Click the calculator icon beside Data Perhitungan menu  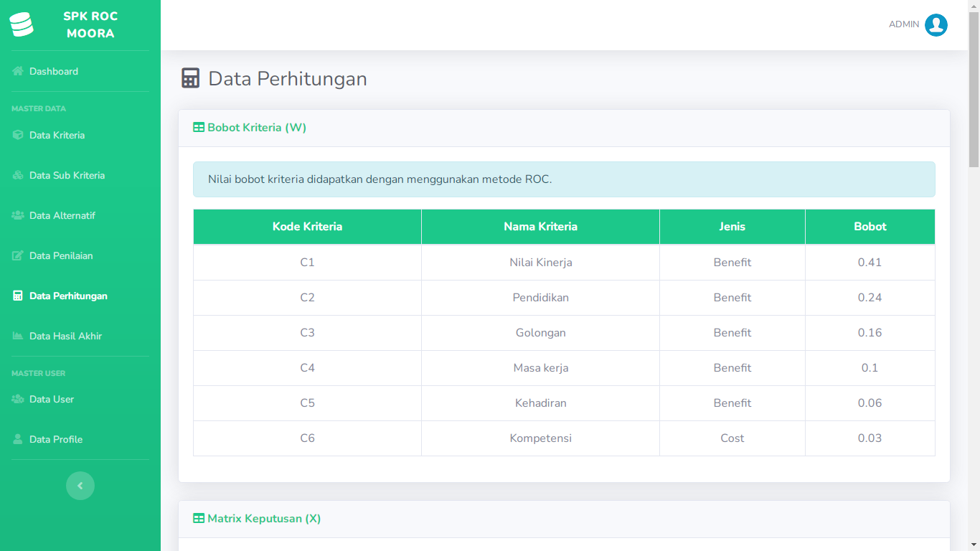coord(18,296)
